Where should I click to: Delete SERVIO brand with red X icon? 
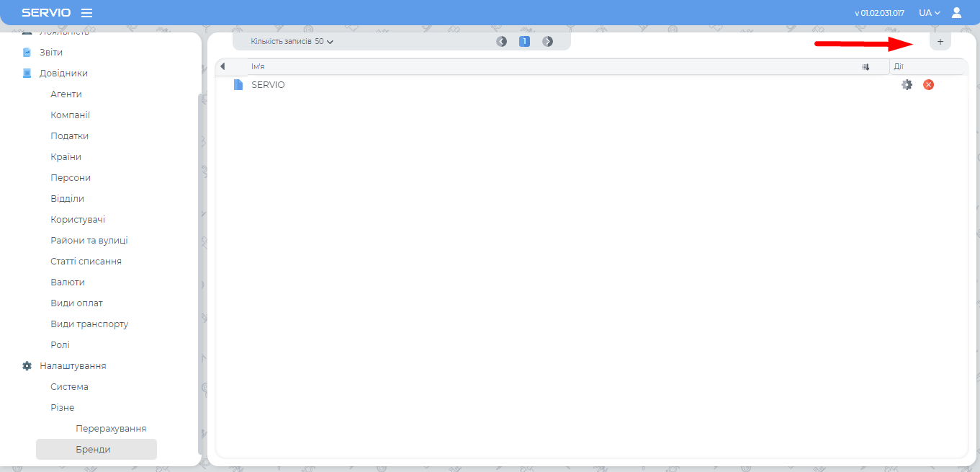coord(928,85)
